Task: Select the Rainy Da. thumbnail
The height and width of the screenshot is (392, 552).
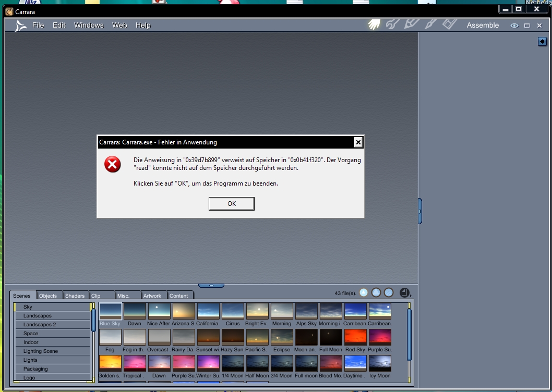Action: 184,337
